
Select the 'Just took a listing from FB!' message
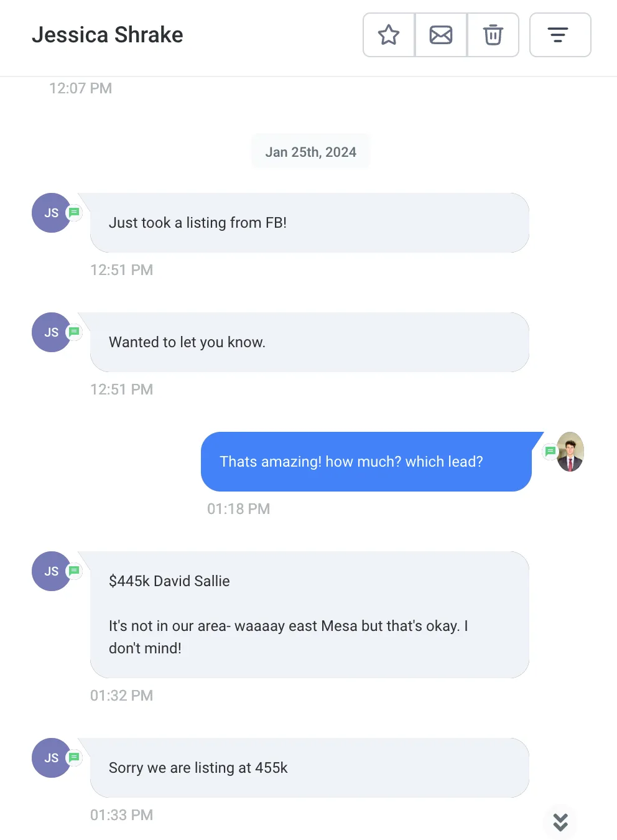tap(309, 223)
